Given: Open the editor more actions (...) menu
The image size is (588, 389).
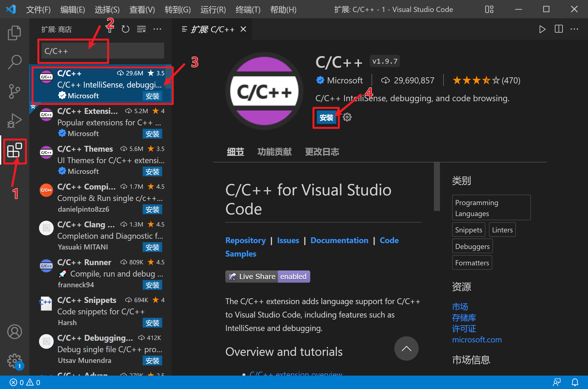Looking at the screenshot, I should coord(575,29).
